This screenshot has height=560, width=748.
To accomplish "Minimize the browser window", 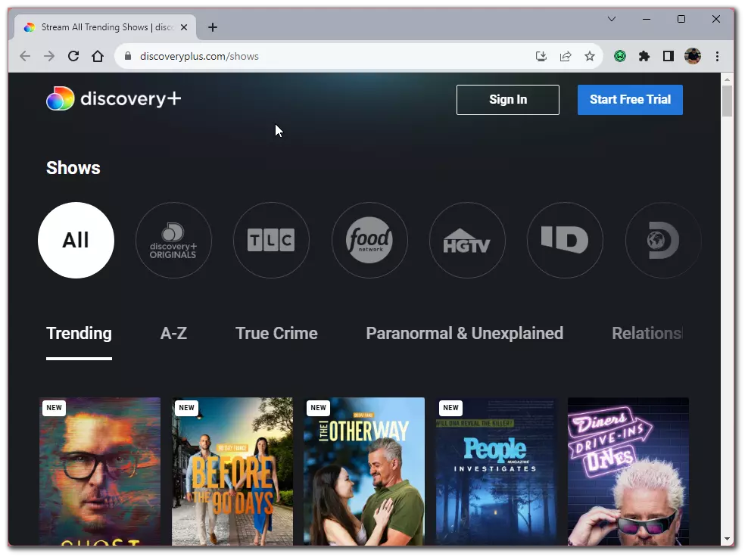I will point(647,19).
